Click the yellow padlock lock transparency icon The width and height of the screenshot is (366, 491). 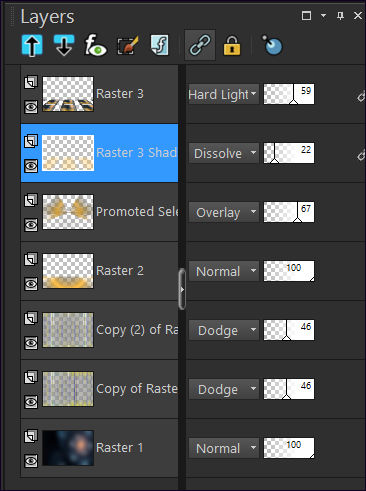tap(232, 45)
